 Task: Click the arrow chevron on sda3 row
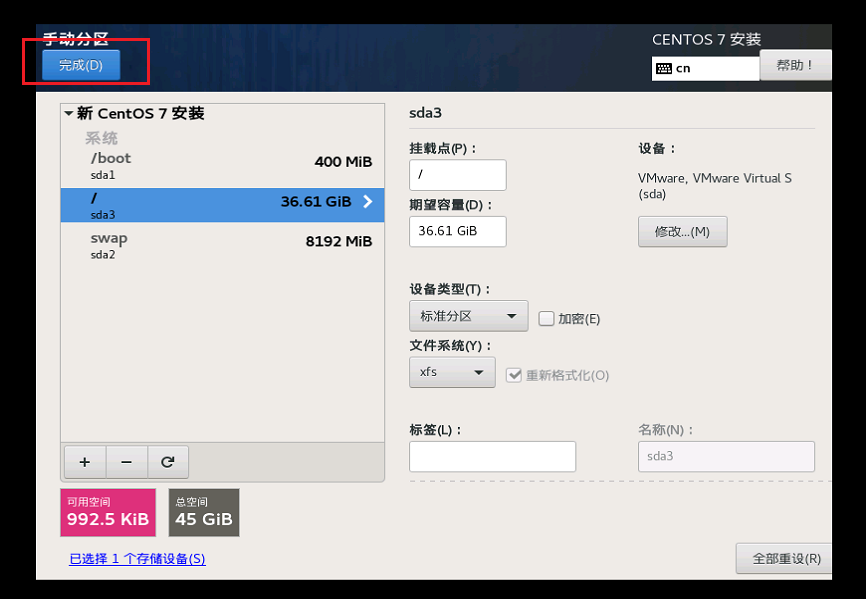click(368, 202)
